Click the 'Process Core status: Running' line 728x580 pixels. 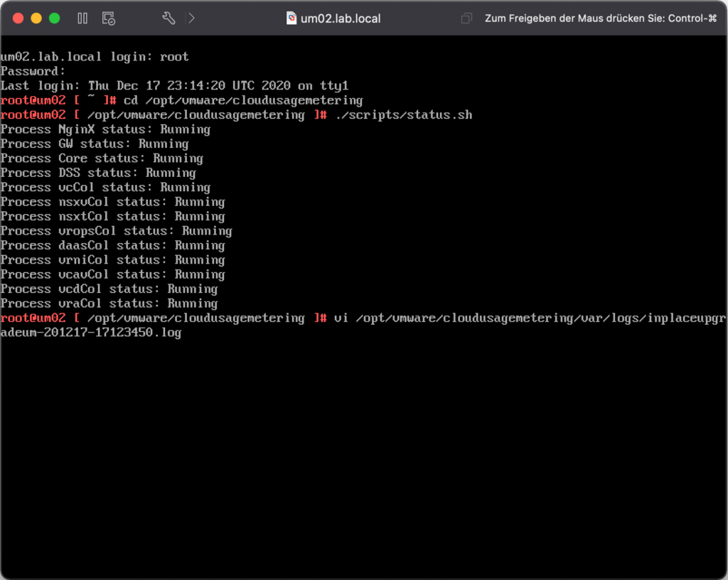pyautogui.click(x=102, y=159)
